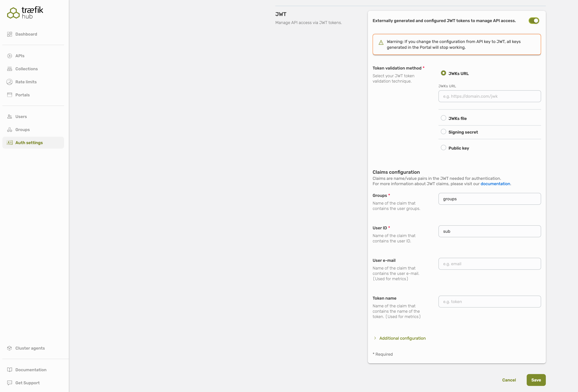Click the Portals window icon
Screen dimensions: 578x392
click(9, 95)
